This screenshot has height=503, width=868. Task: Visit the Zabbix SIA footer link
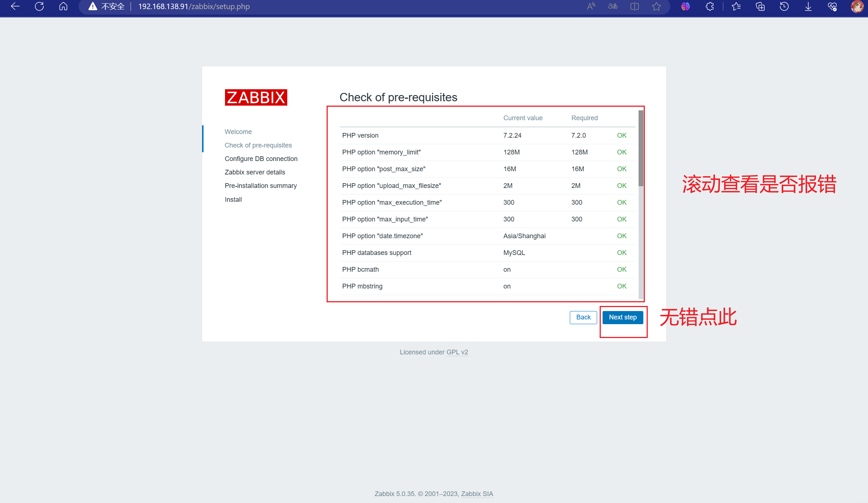tap(477, 494)
